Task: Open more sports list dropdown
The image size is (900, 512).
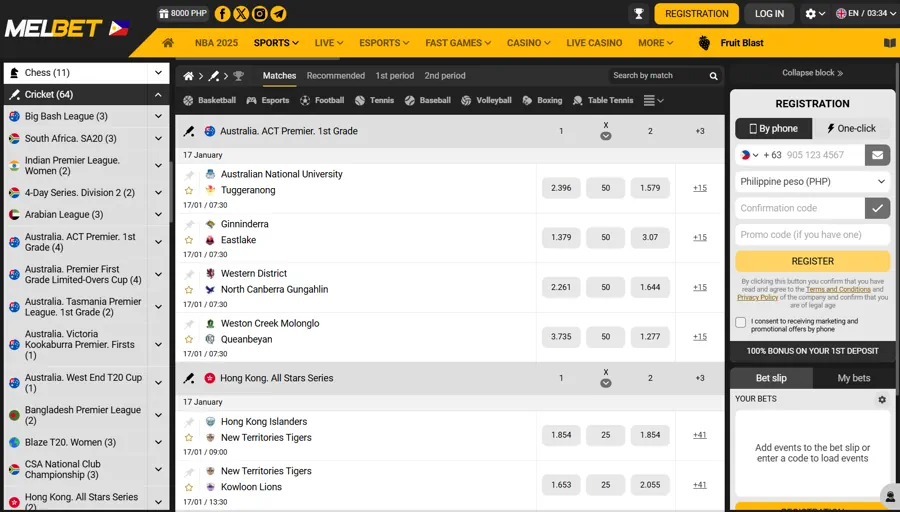Action: coord(653,100)
